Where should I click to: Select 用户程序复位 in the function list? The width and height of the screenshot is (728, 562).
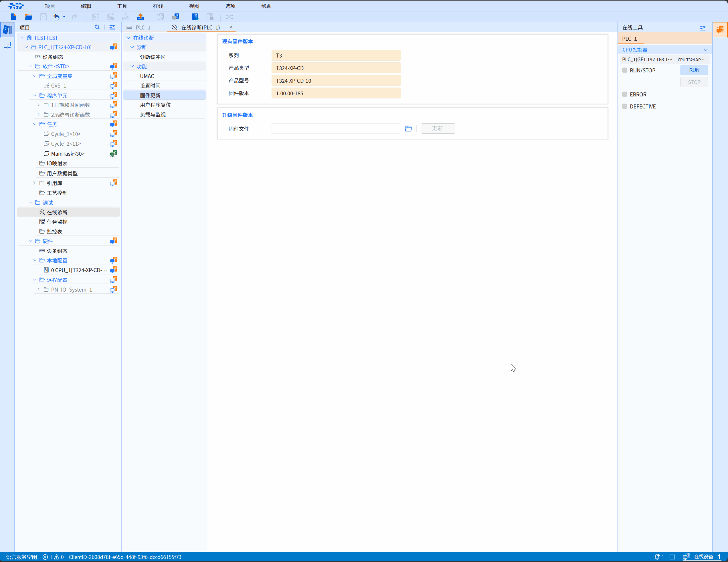pyautogui.click(x=155, y=105)
